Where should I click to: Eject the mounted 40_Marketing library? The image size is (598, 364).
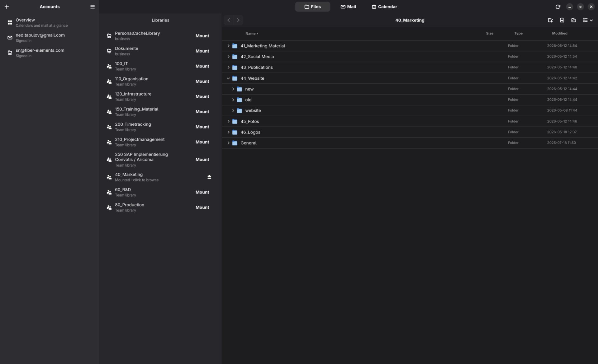pos(209,177)
